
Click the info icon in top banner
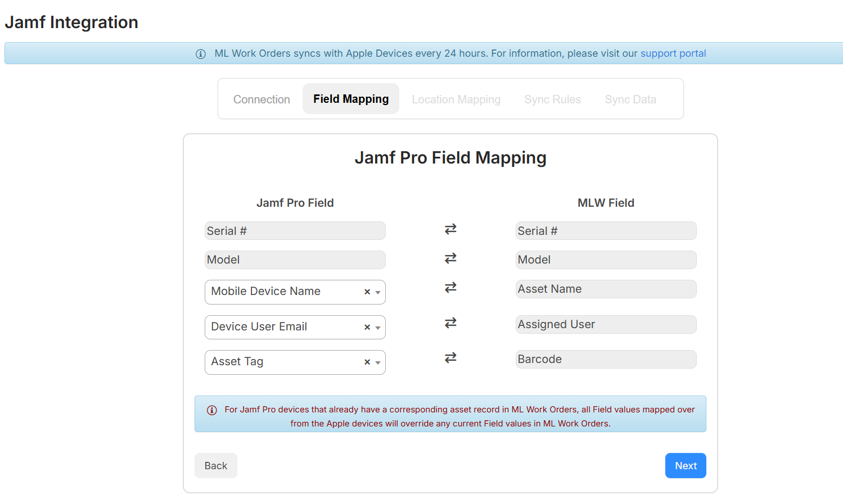tap(201, 54)
